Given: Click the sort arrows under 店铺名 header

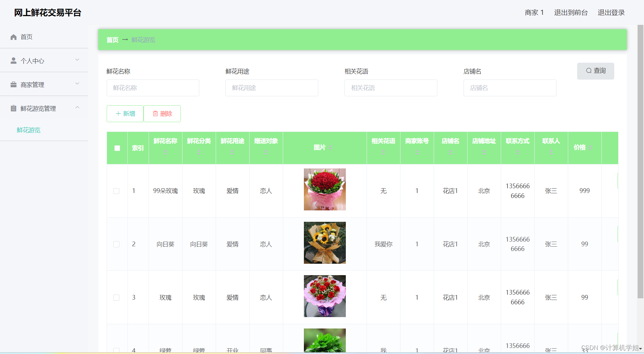Looking at the screenshot, I should (x=450, y=152).
